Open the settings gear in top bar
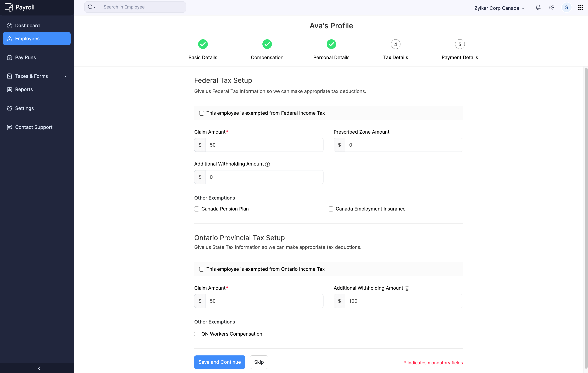Viewport: 588px width, 373px height. click(x=551, y=8)
